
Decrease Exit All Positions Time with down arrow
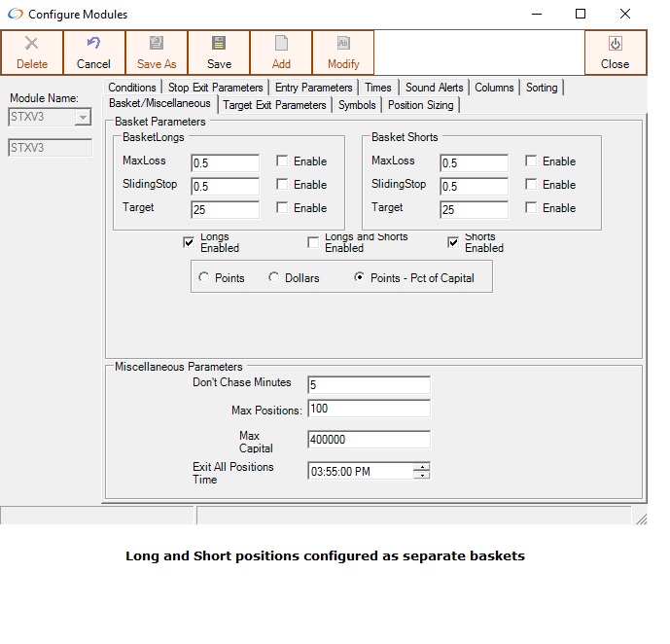(421, 476)
